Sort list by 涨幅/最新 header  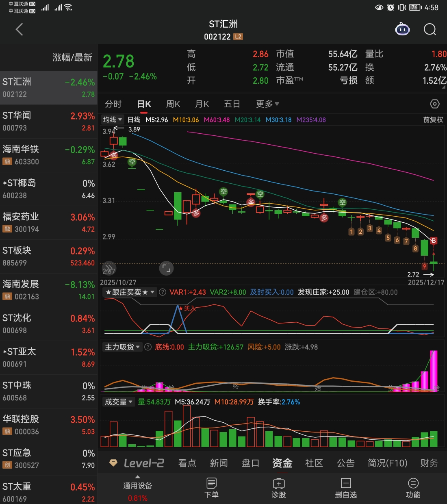click(72, 57)
